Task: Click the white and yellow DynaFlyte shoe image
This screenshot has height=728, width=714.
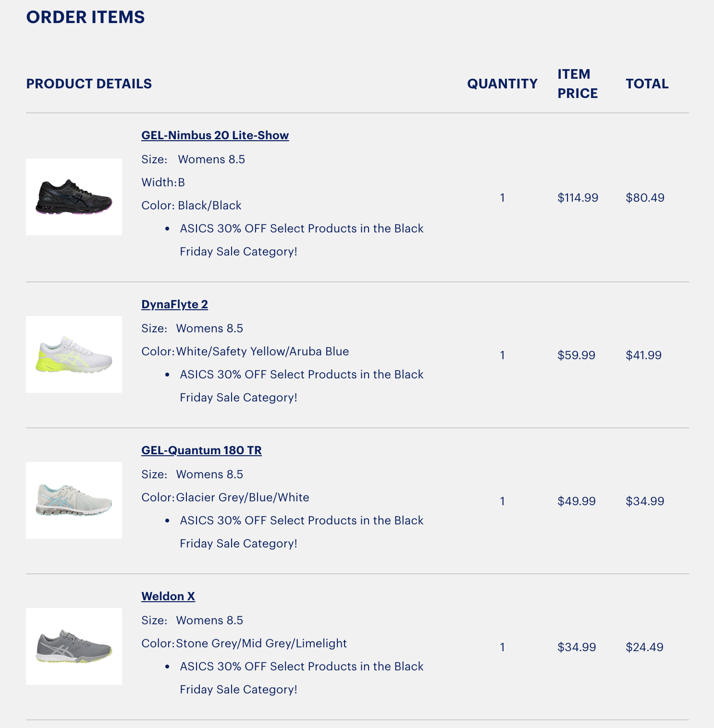Action: click(x=74, y=354)
